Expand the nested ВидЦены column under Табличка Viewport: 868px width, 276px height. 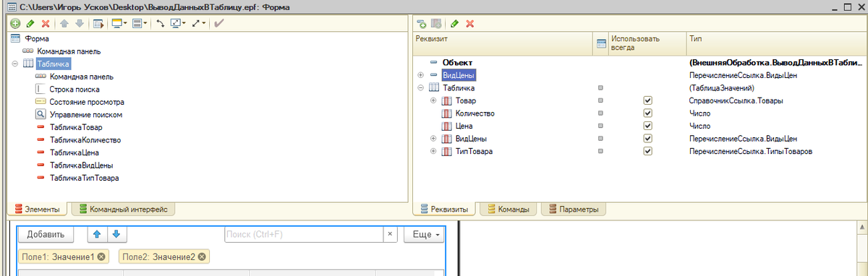pos(433,139)
